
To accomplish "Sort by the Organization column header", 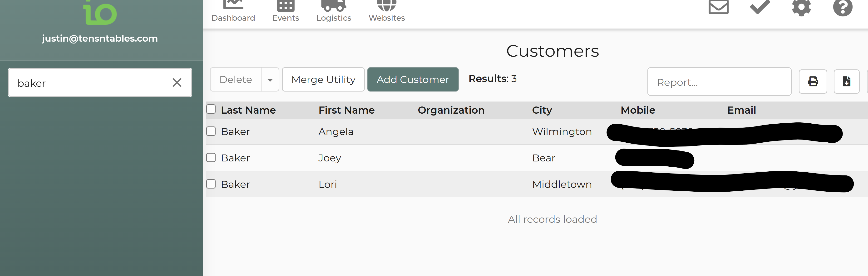I will coord(451,110).
